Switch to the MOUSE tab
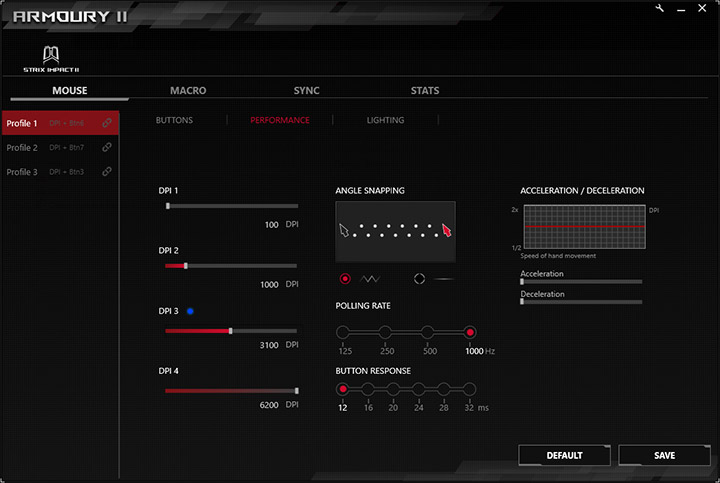 70,90
